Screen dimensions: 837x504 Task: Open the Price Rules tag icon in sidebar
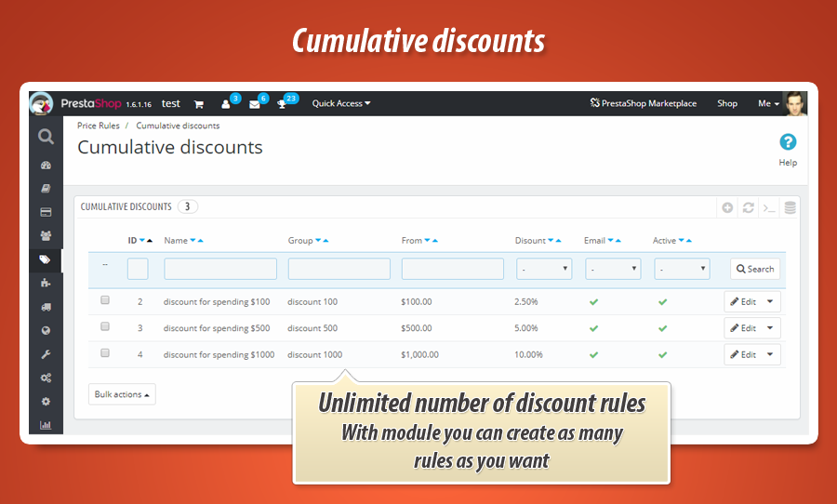tap(45, 259)
